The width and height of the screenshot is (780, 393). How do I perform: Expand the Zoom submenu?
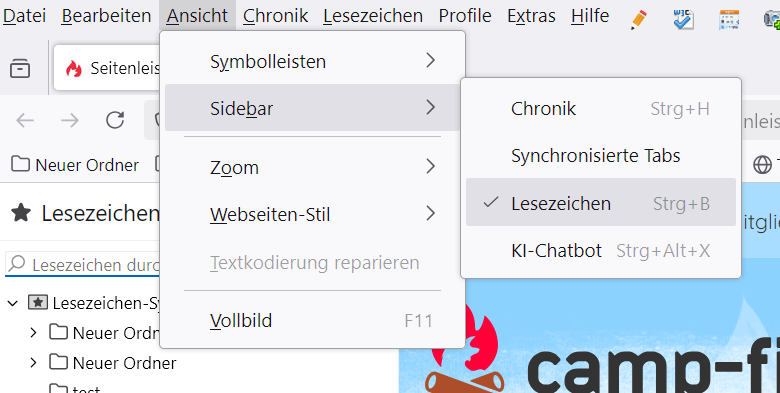click(312, 167)
